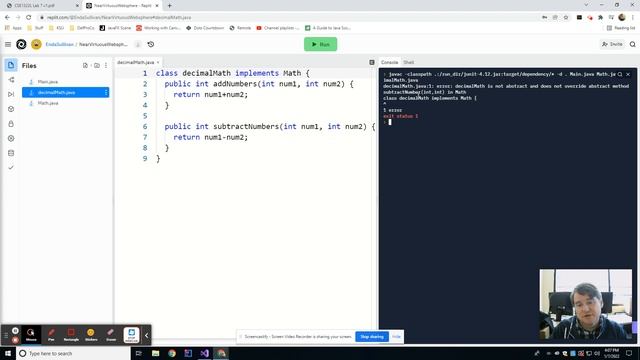Reload the current page
The image size is (640, 360).
29,17
